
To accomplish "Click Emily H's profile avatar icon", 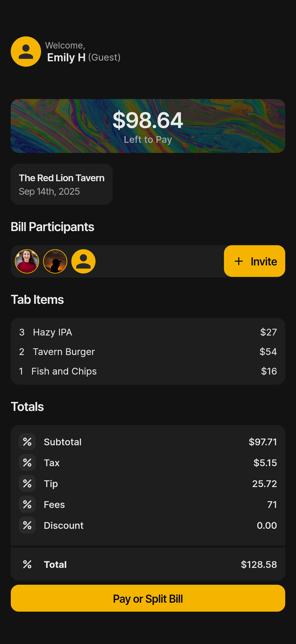I will click(26, 51).
